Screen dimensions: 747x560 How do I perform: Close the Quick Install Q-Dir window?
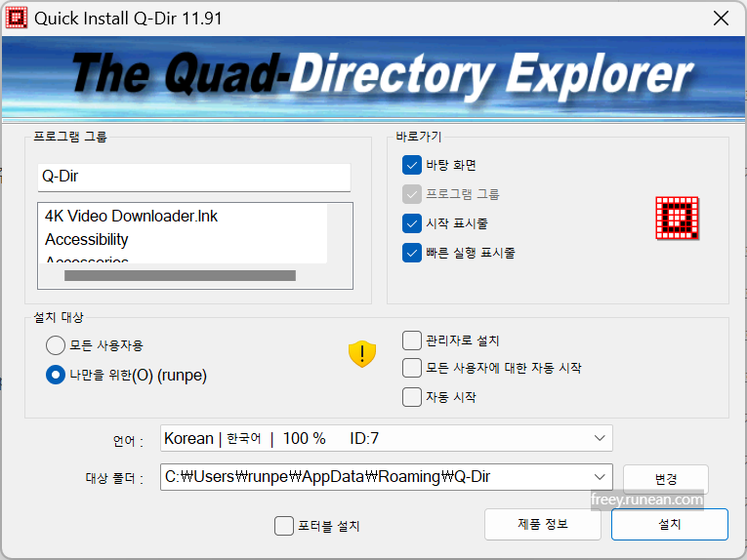tap(721, 19)
